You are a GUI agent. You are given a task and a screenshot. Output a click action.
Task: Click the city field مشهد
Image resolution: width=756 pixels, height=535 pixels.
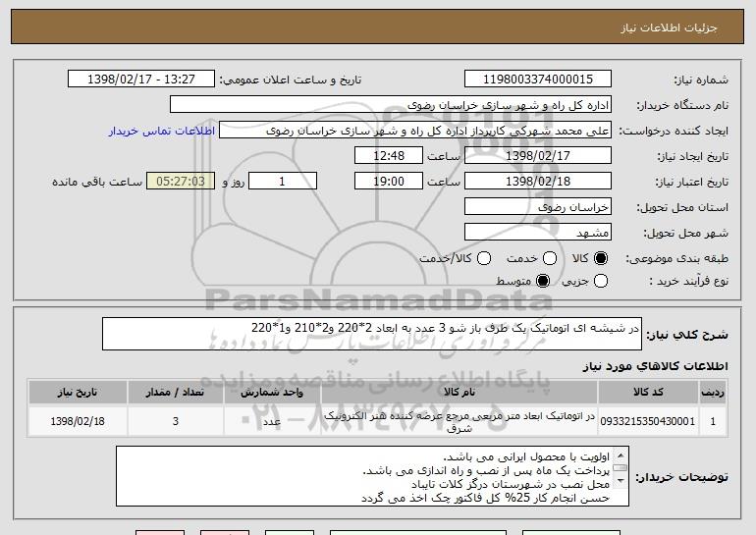click(x=538, y=233)
